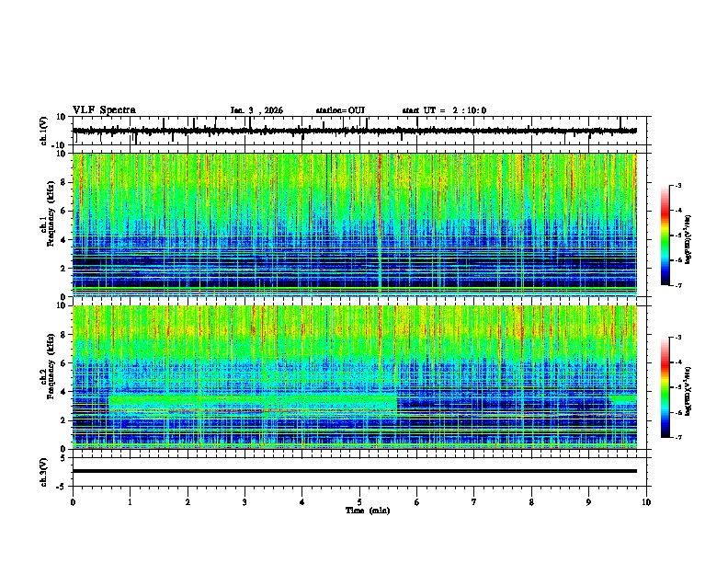The width and height of the screenshot is (728, 563).
Task: Click the ch.2 "Frequency (kHz)" axis title
Action: coord(51,366)
